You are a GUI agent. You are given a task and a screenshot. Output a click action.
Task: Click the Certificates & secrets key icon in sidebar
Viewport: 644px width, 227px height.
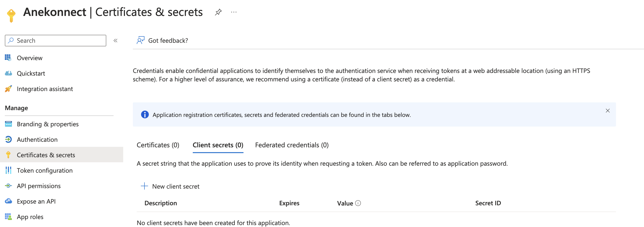tap(8, 155)
